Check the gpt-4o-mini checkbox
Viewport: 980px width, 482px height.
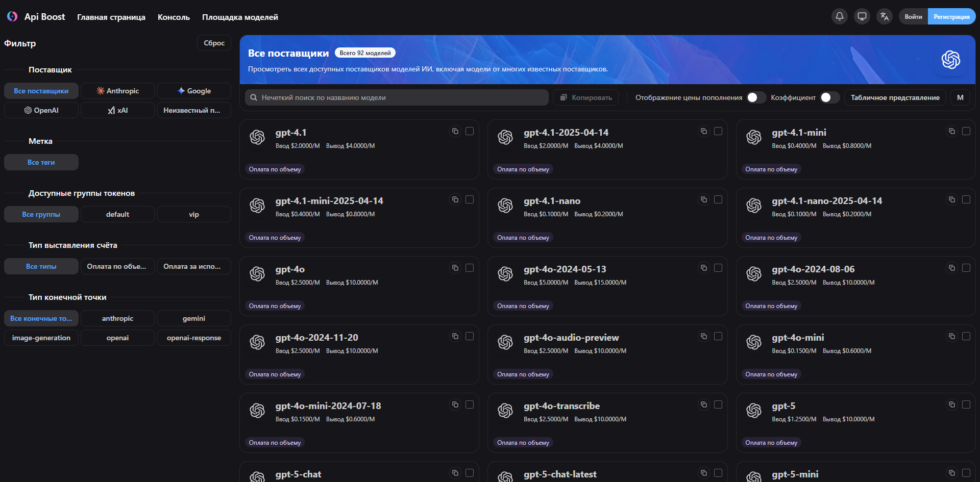coord(966,336)
